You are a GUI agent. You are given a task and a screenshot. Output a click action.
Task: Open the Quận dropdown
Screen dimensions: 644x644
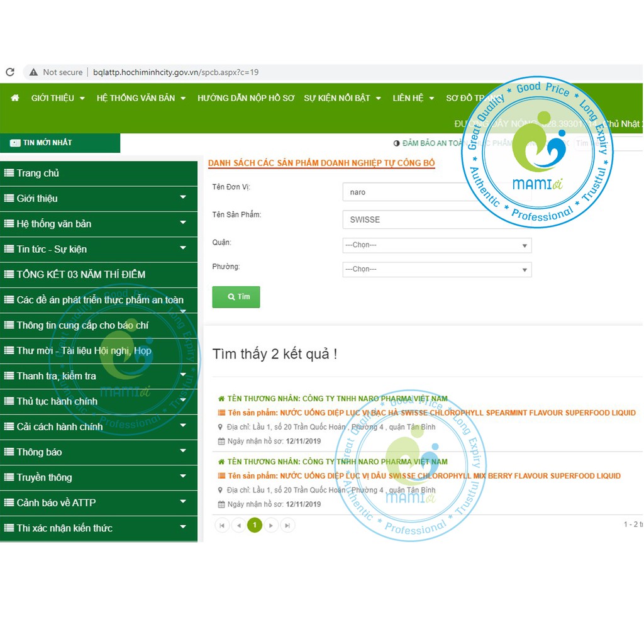(x=437, y=245)
